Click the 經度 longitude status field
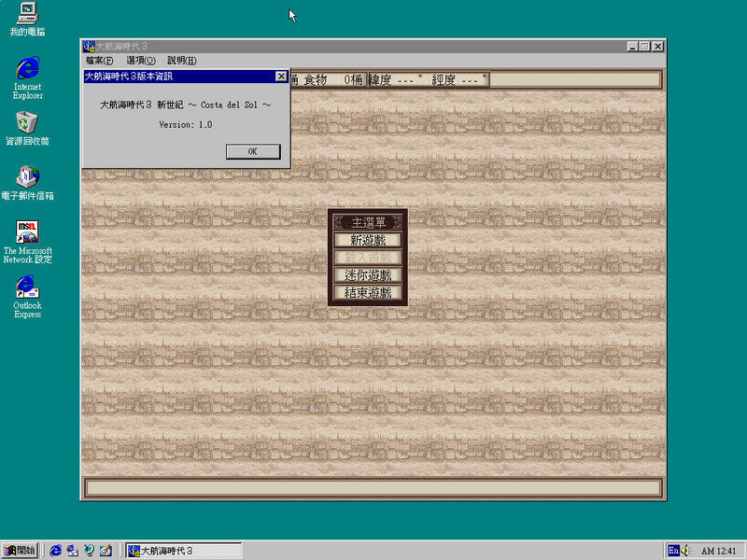The height and width of the screenshot is (560, 747). [459, 80]
